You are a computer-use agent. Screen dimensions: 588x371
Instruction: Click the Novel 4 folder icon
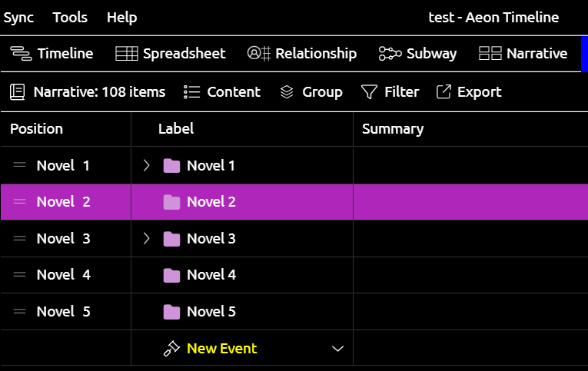(171, 276)
